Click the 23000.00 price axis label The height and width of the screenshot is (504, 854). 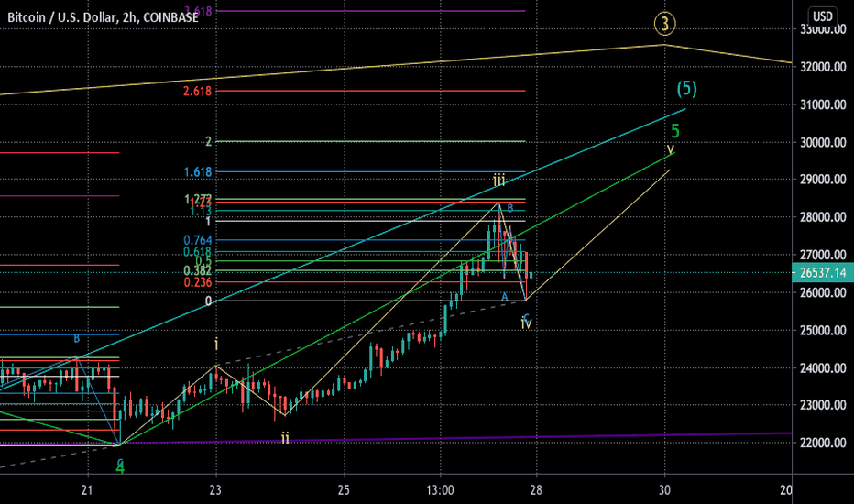tap(823, 405)
